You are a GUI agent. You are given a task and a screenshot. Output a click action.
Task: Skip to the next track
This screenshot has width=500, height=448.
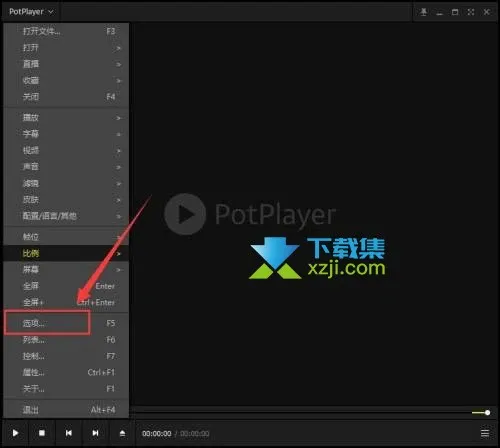click(x=95, y=433)
